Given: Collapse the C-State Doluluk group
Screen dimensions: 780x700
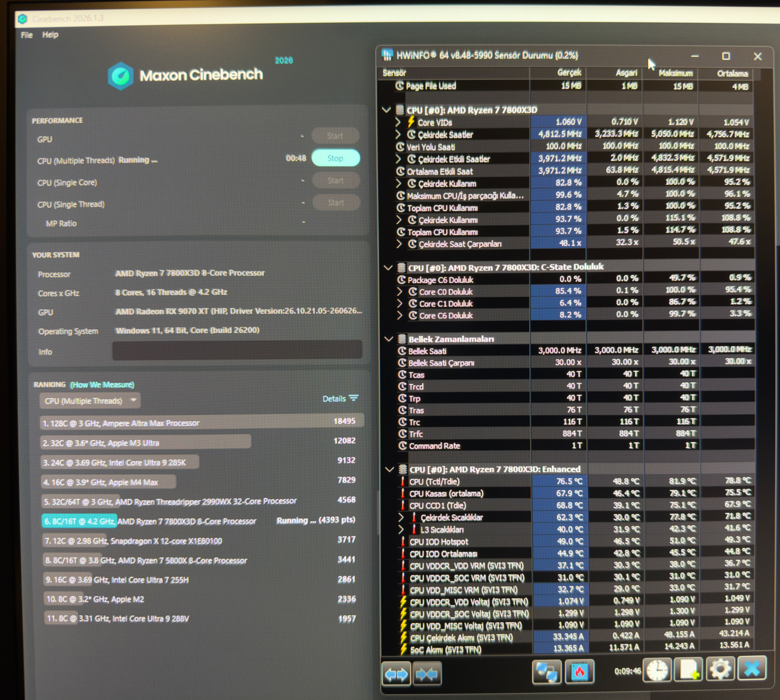Looking at the screenshot, I should click(388, 267).
